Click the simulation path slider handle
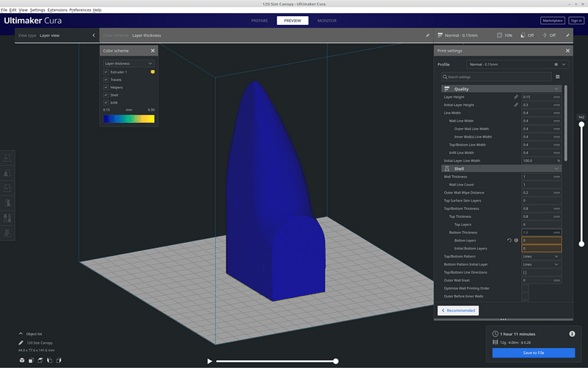The height and width of the screenshot is (368, 588). (336, 361)
